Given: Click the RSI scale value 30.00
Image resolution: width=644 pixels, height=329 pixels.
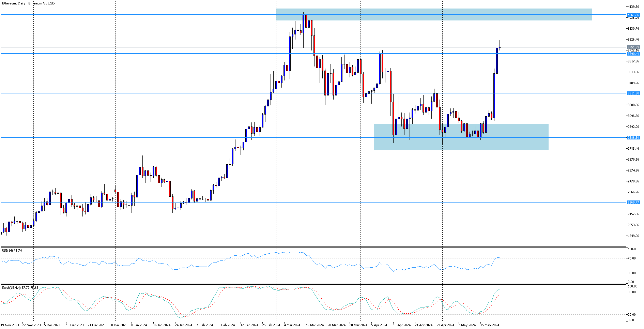Looking at the screenshot, I should (x=632, y=273).
